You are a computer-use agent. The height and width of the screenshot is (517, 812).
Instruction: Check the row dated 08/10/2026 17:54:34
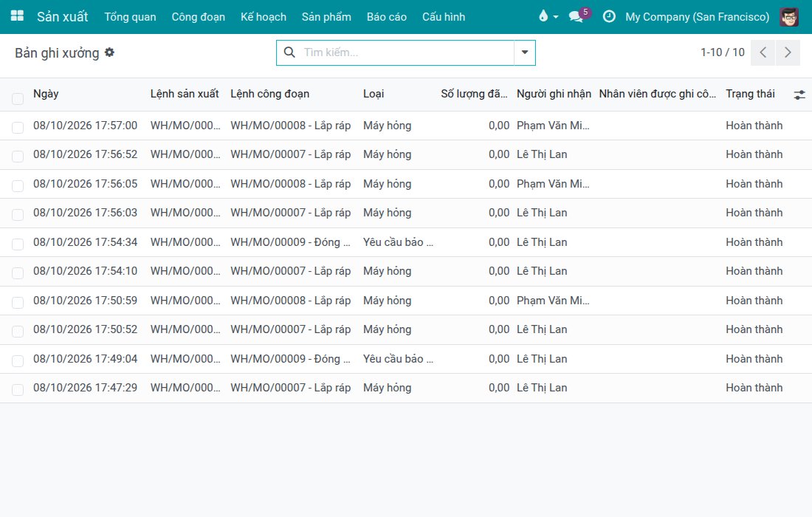(18, 244)
